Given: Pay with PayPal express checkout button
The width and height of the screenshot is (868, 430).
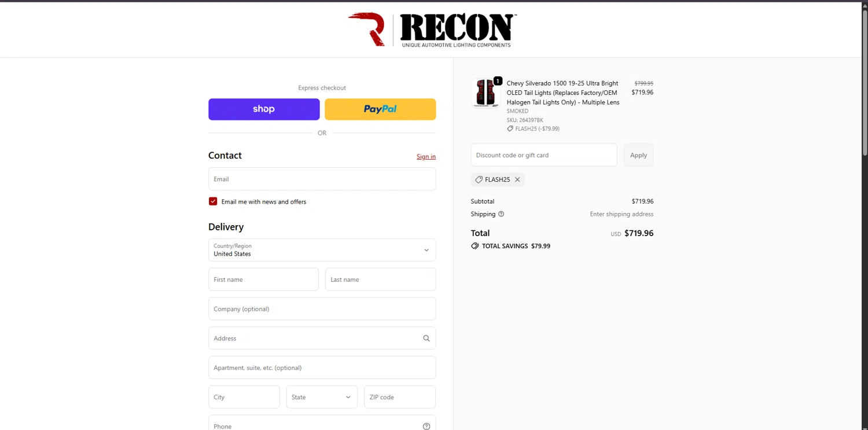Looking at the screenshot, I should [380, 109].
